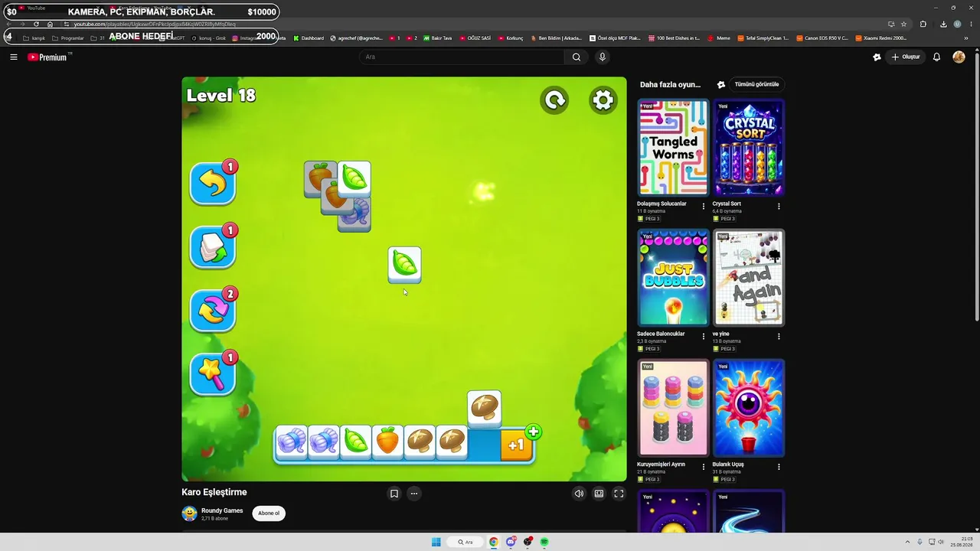Bookmark this page with star icon
This screenshot has height=551, width=980.
(x=903, y=24)
